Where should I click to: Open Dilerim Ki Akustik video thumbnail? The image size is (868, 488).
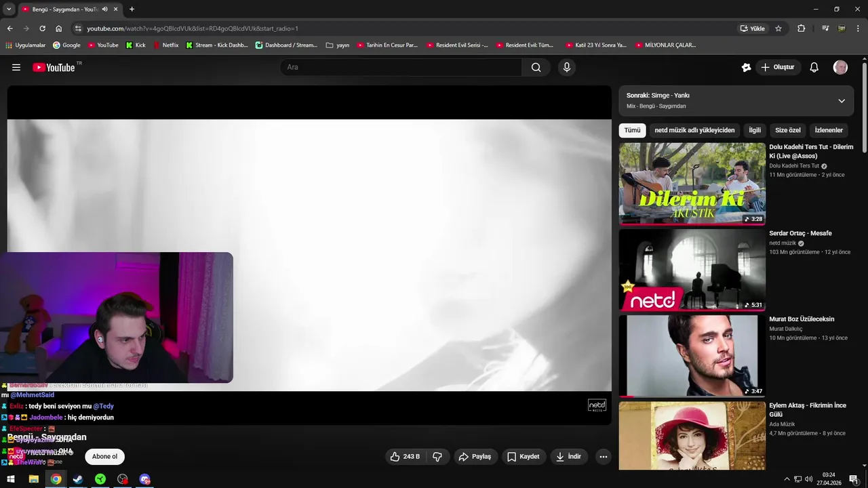692,183
